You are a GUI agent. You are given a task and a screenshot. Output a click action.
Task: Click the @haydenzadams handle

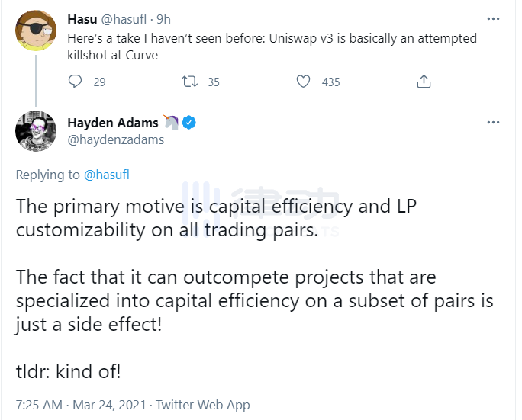(116, 139)
